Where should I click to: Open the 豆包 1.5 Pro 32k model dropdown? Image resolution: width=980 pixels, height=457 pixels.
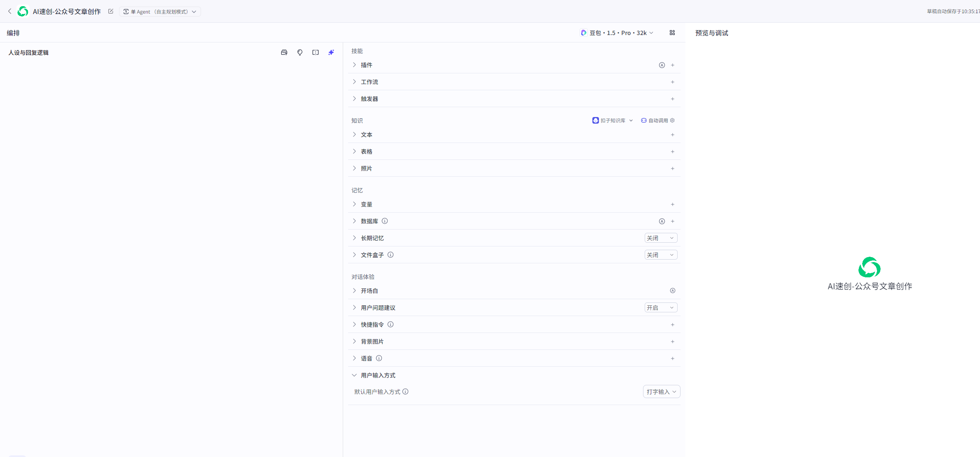pyautogui.click(x=617, y=33)
